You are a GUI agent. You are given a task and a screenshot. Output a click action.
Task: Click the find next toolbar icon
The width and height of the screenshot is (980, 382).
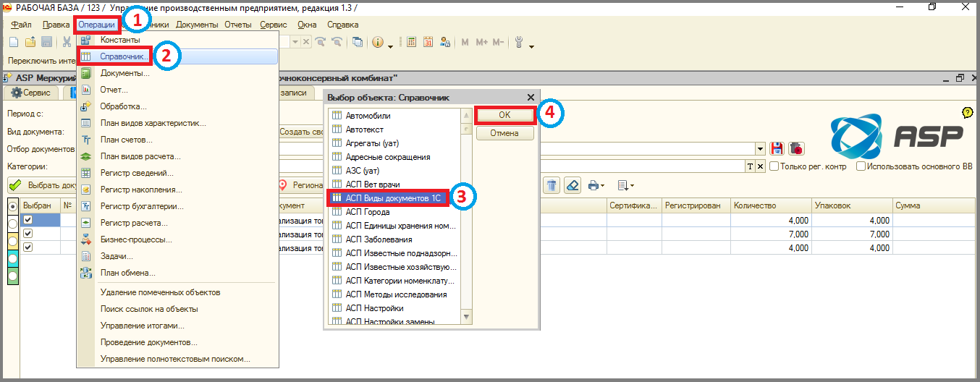[320, 42]
